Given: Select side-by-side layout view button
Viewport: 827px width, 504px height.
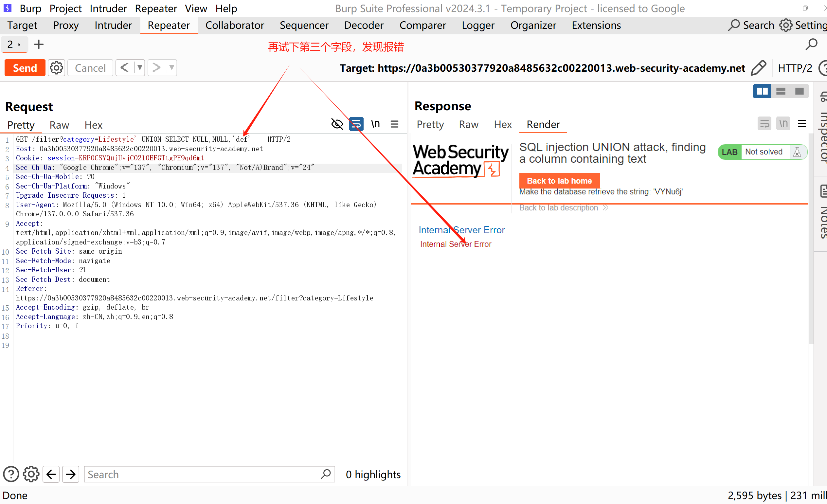Looking at the screenshot, I should pyautogui.click(x=762, y=91).
